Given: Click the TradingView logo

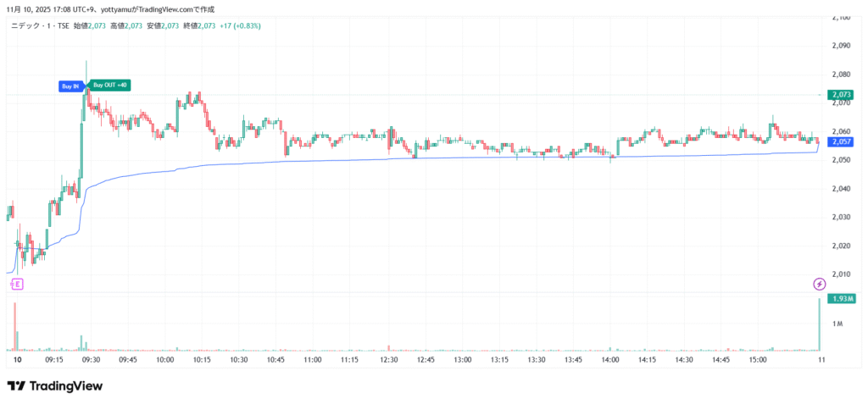Looking at the screenshot, I should click(54, 386).
